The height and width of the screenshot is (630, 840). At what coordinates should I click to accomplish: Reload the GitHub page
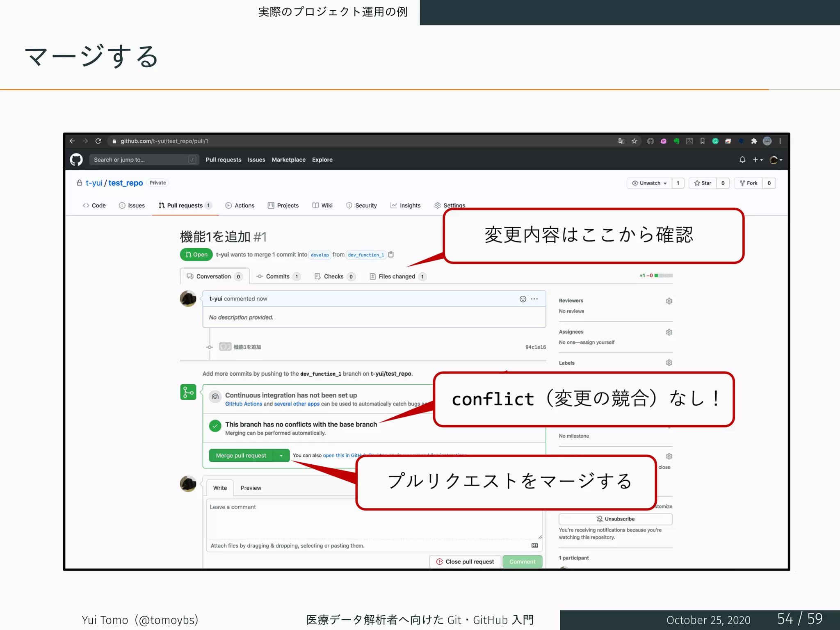[x=98, y=141]
